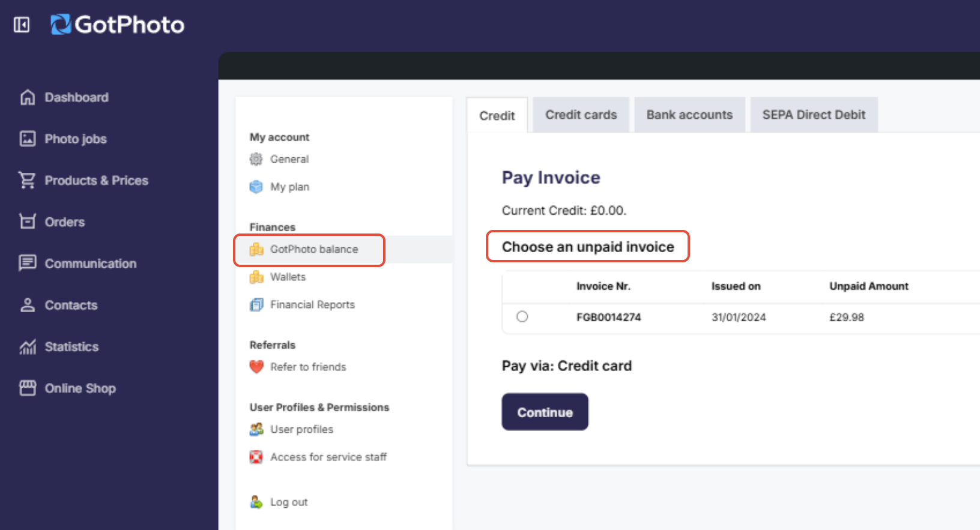
Task: Open the Communication section
Action: tap(91, 263)
